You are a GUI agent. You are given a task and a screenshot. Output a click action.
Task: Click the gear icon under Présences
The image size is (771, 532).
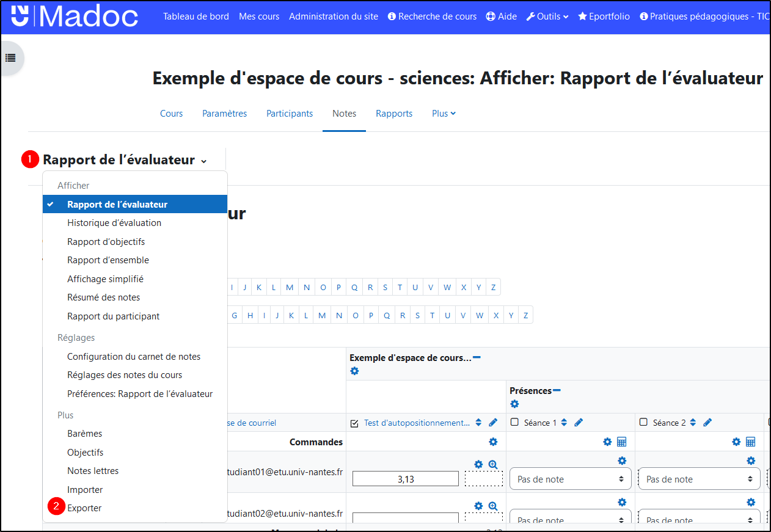[x=515, y=404]
